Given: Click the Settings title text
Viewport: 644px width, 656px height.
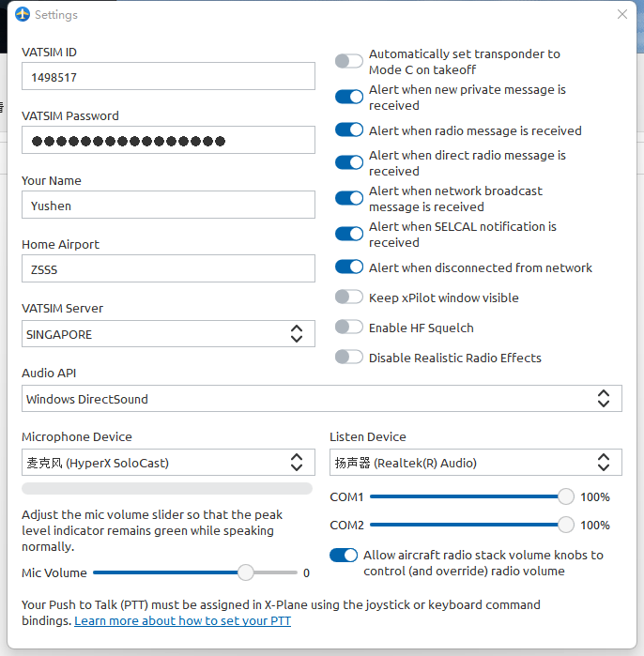Looking at the screenshot, I should (56, 15).
